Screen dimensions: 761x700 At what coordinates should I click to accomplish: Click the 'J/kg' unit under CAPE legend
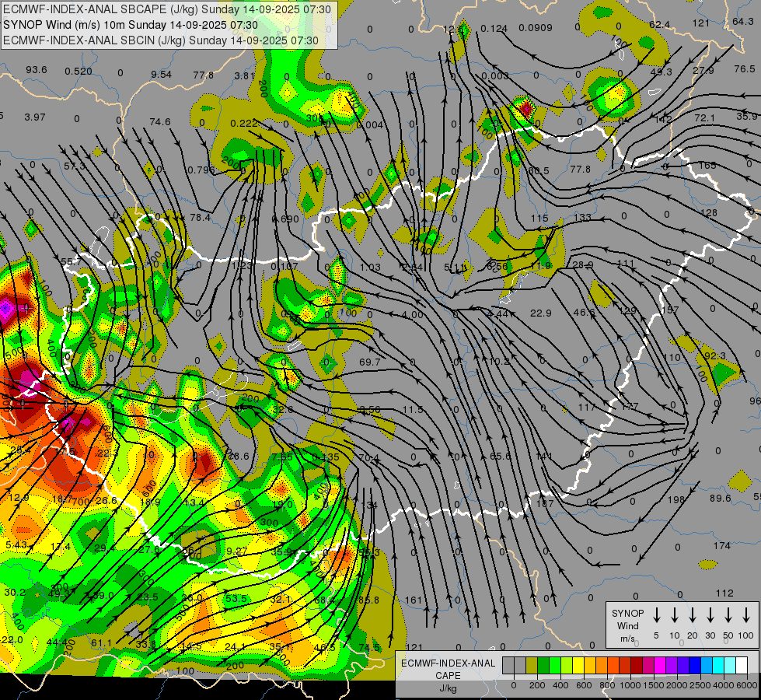[448, 688]
